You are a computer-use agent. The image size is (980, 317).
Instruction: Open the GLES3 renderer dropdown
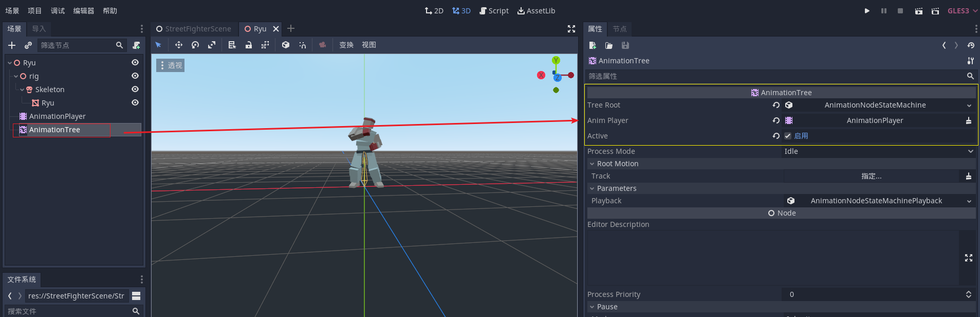[x=962, y=11]
